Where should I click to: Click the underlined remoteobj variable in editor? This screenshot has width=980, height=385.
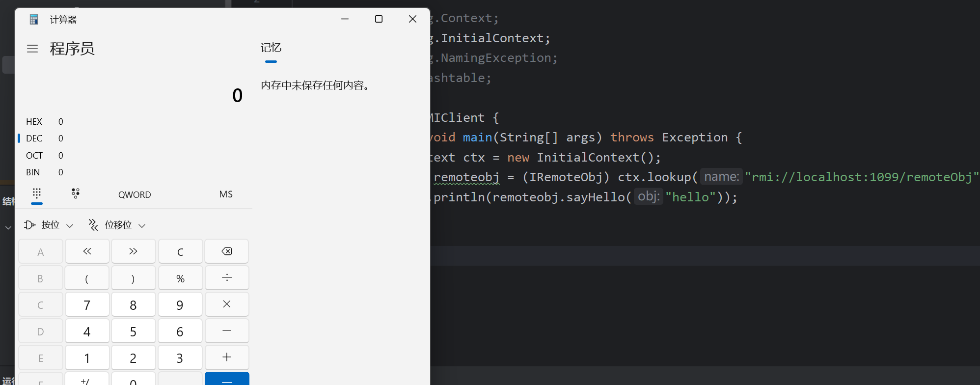pyautogui.click(x=466, y=177)
